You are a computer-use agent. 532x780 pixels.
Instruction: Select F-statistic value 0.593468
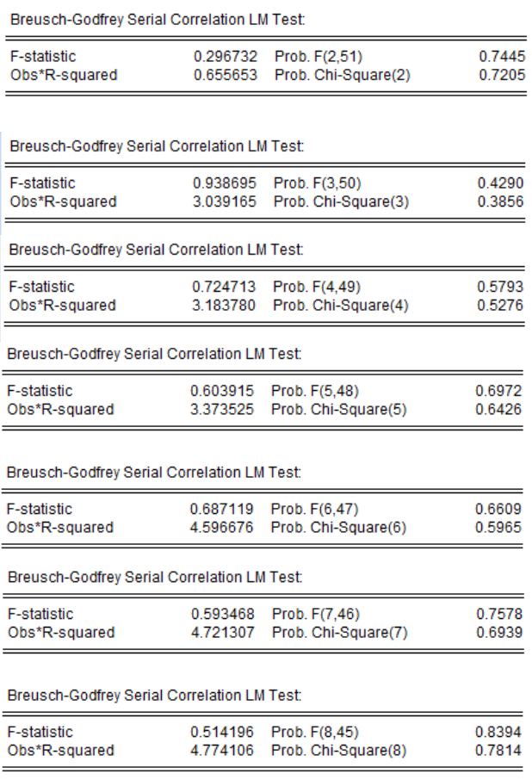223,614
